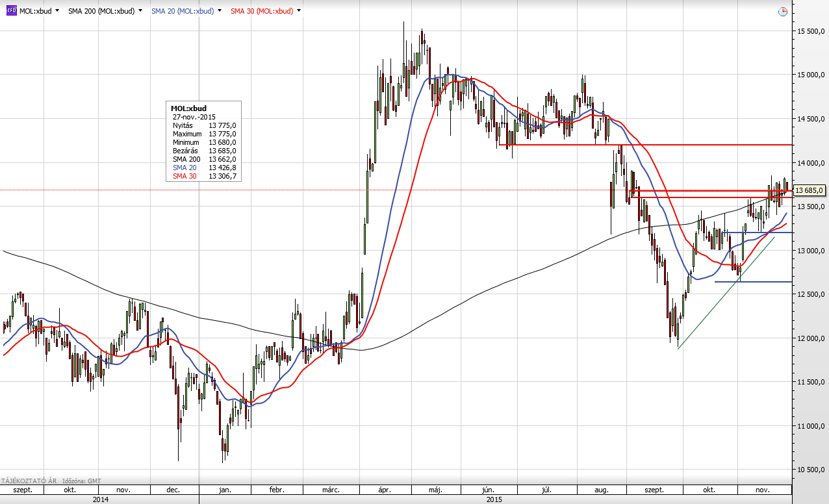Viewport: 829px width, 504px height.
Task: Click the Időzóna: GMT timezone label
Action: (81, 481)
